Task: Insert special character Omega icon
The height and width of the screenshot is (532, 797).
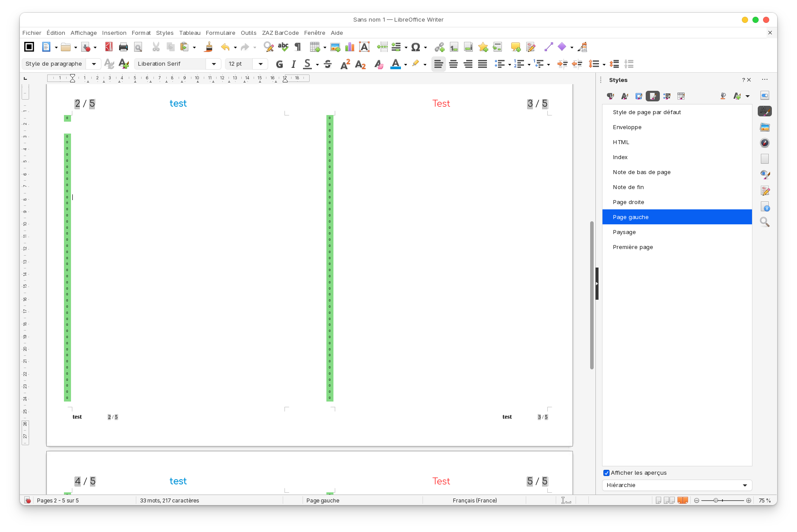Action: pos(415,47)
